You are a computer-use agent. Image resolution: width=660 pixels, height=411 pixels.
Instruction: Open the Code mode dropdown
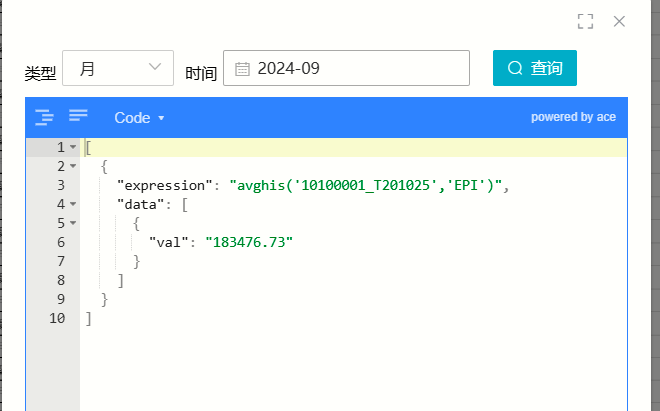(139, 118)
